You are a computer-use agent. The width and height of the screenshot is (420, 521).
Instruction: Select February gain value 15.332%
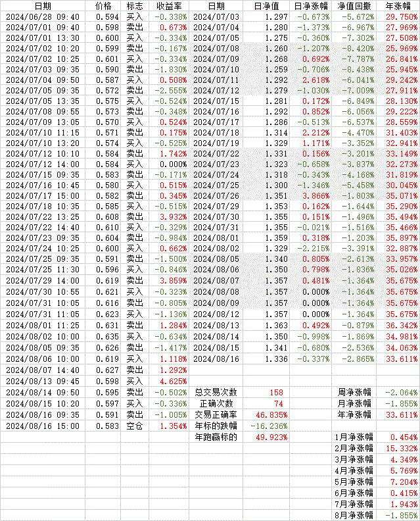pos(402,449)
